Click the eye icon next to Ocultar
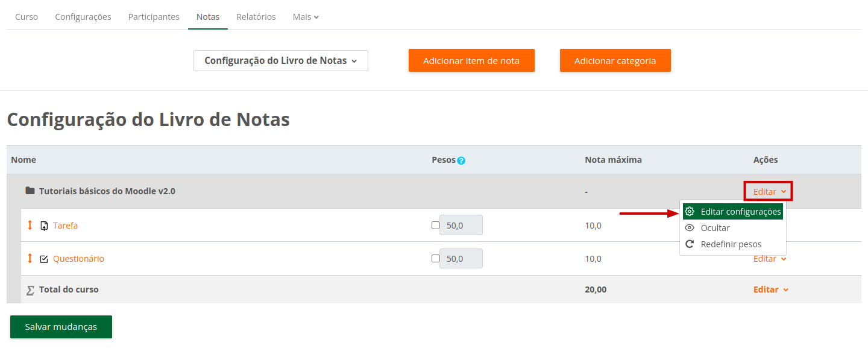This screenshot has height=348, width=868. click(690, 228)
